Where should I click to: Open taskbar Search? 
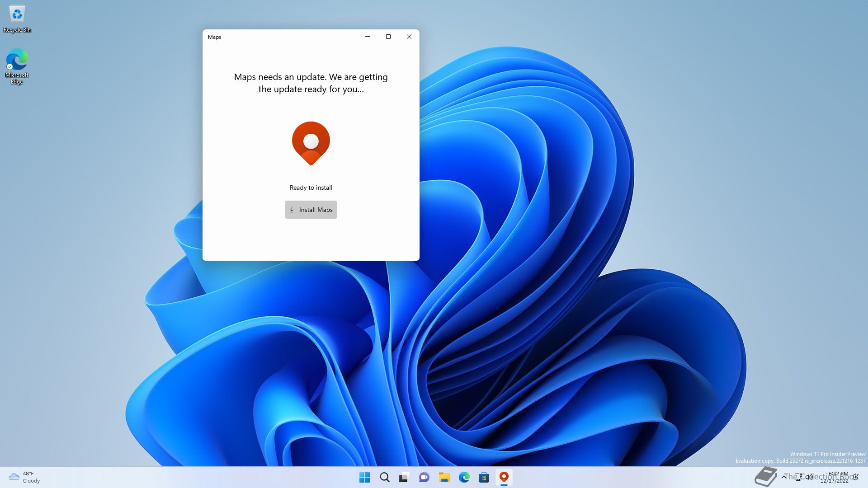pos(384,477)
